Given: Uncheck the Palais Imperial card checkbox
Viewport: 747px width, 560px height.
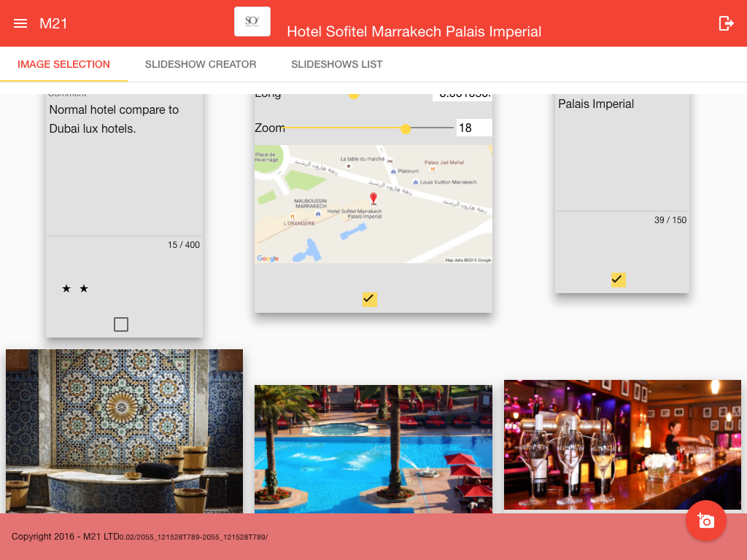Looking at the screenshot, I should tap(618, 279).
